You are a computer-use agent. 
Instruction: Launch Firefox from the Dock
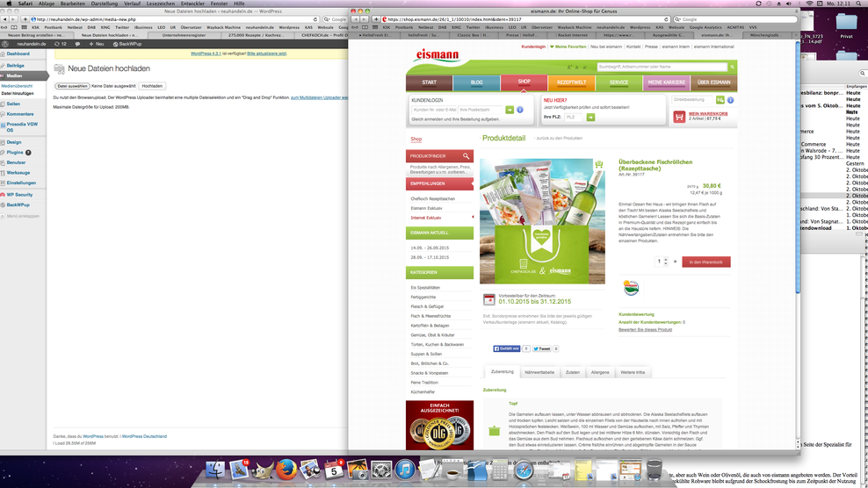286,470
